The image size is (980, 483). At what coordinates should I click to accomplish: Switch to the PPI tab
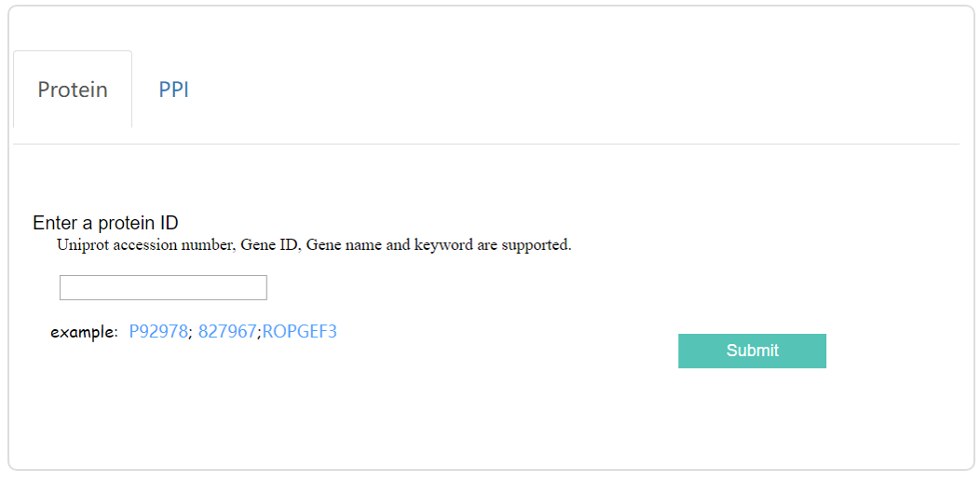pyautogui.click(x=173, y=90)
